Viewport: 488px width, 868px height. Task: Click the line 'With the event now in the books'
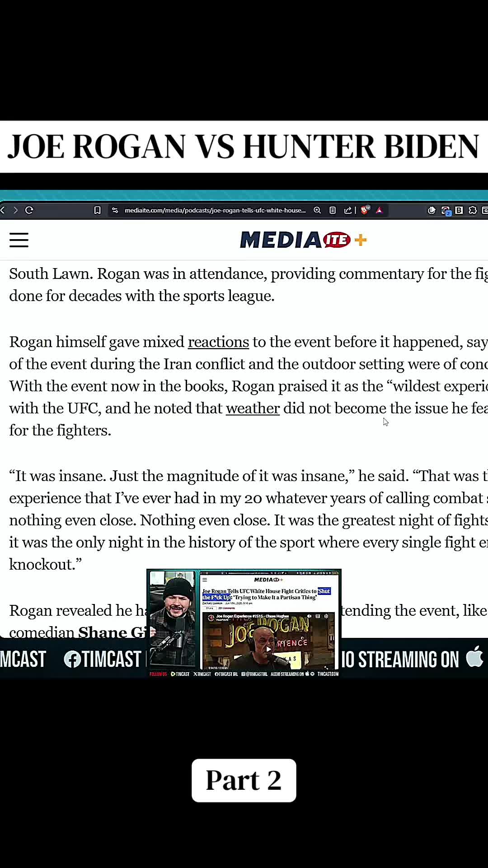pyautogui.click(x=248, y=386)
